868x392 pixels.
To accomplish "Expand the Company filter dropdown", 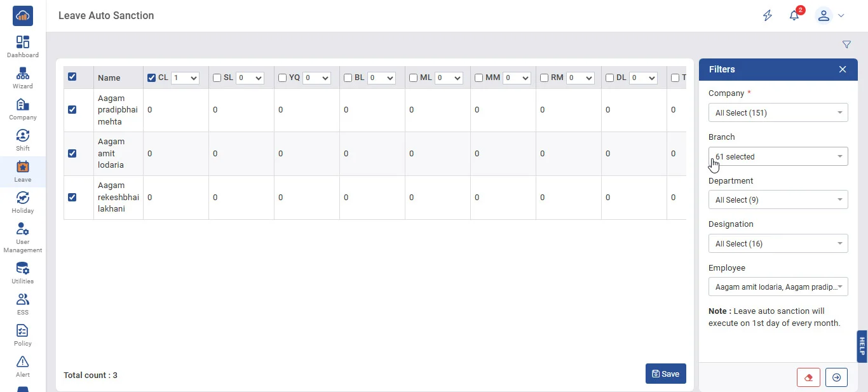I will [x=778, y=113].
